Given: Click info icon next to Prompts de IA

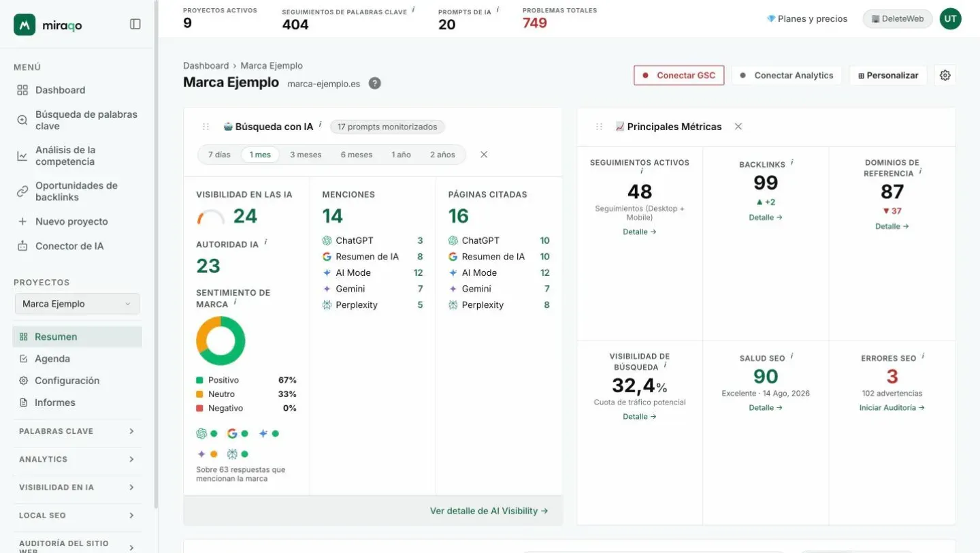Looking at the screenshot, I should (x=497, y=10).
